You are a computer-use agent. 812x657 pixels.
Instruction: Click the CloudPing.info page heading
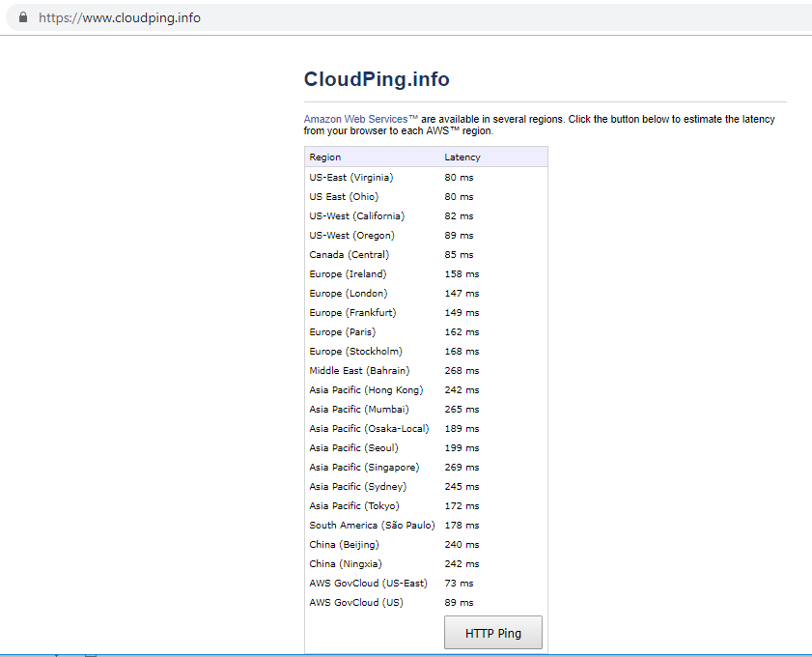click(377, 79)
